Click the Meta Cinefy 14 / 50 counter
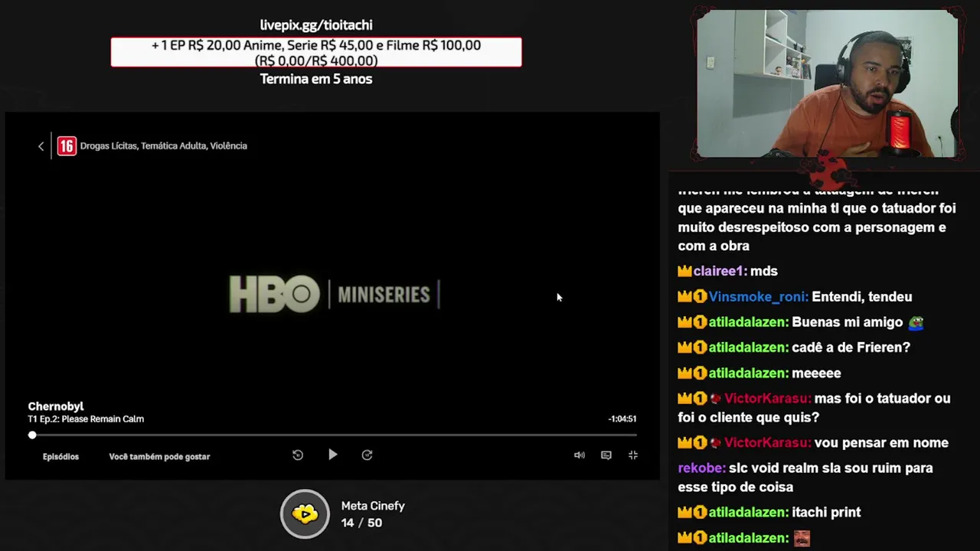 [361, 523]
